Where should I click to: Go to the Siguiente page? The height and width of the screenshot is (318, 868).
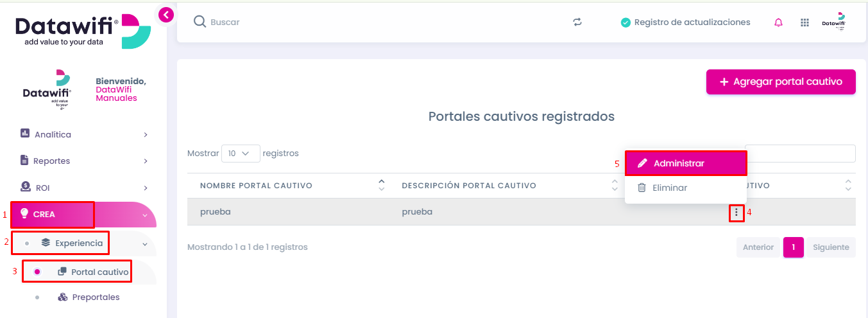pos(831,247)
